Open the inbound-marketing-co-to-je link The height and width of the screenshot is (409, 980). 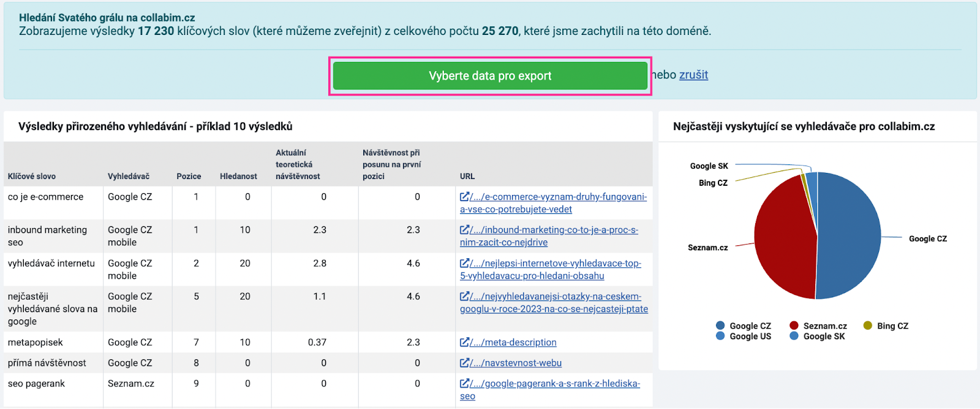(549, 236)
